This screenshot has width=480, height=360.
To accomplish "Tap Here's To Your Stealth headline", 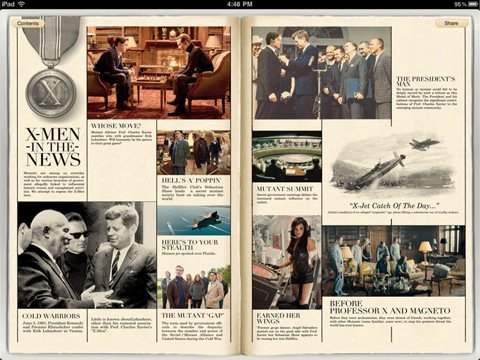I will pos(190,245).
